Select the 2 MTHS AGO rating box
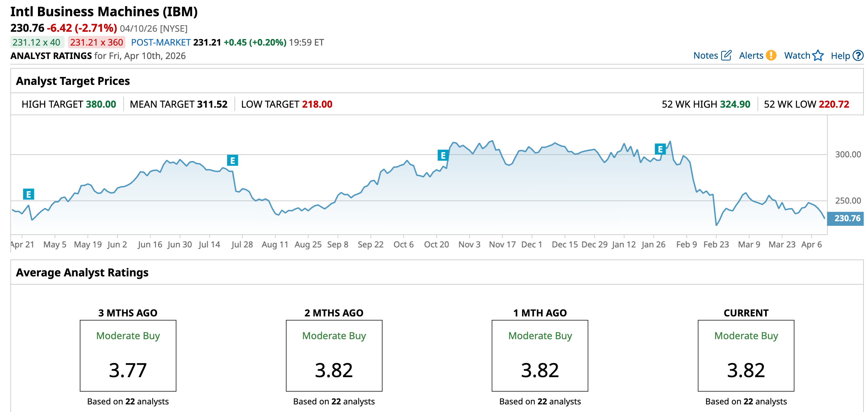This screenshot has height=412, width=868. click(334, 355)
